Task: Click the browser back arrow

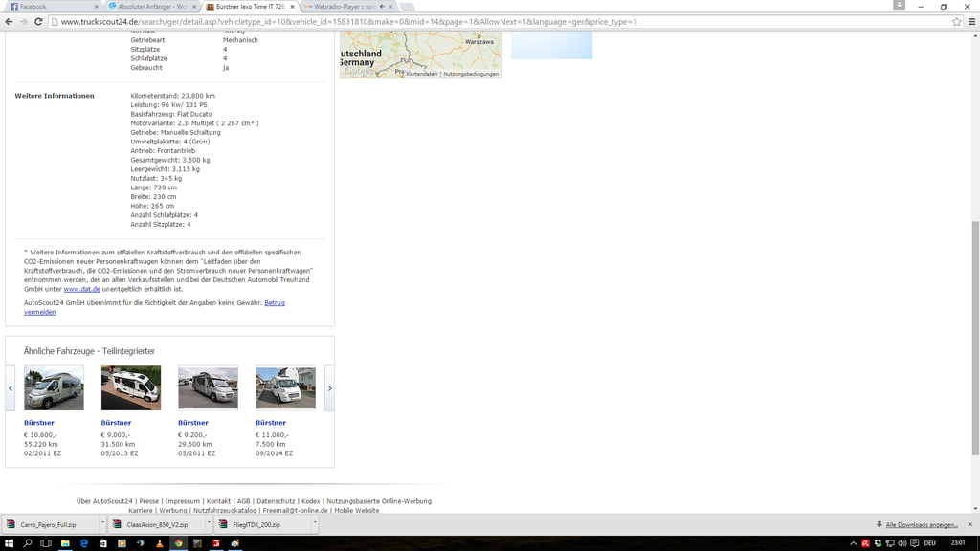Action: (9, 21)
